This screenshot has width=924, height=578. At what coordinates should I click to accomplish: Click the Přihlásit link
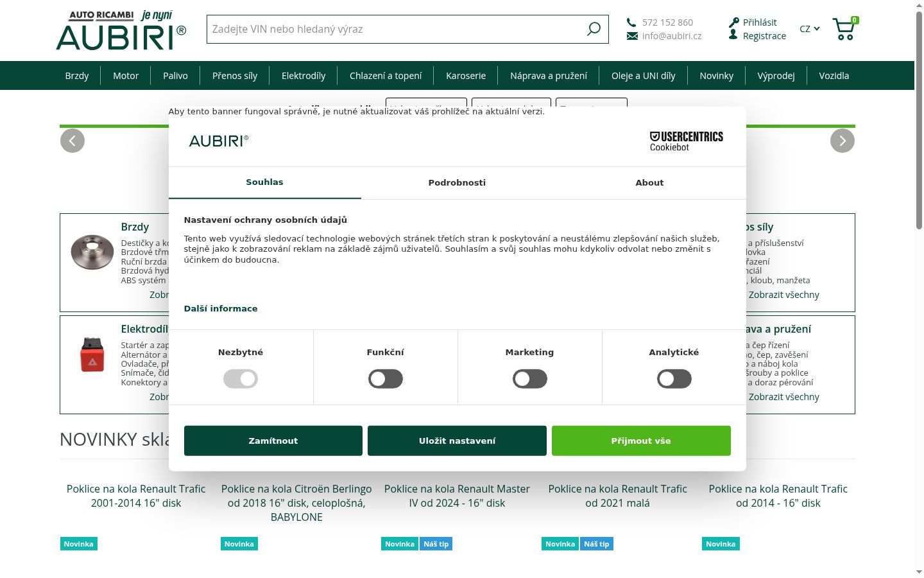pyautogui.click(x=760, y=22)
